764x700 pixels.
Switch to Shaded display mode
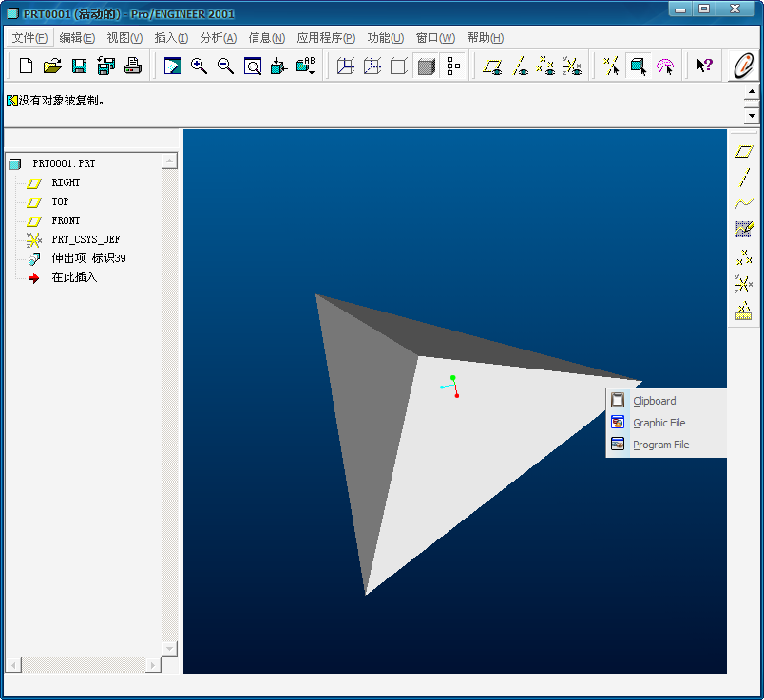[427, 66]
